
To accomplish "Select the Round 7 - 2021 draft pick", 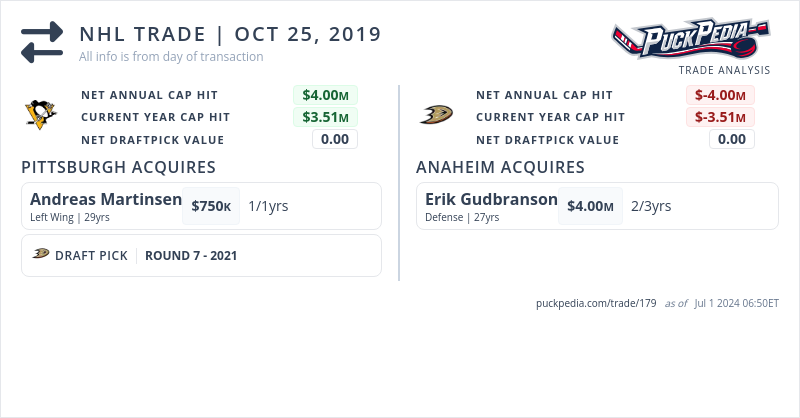I will click(191, 255).
